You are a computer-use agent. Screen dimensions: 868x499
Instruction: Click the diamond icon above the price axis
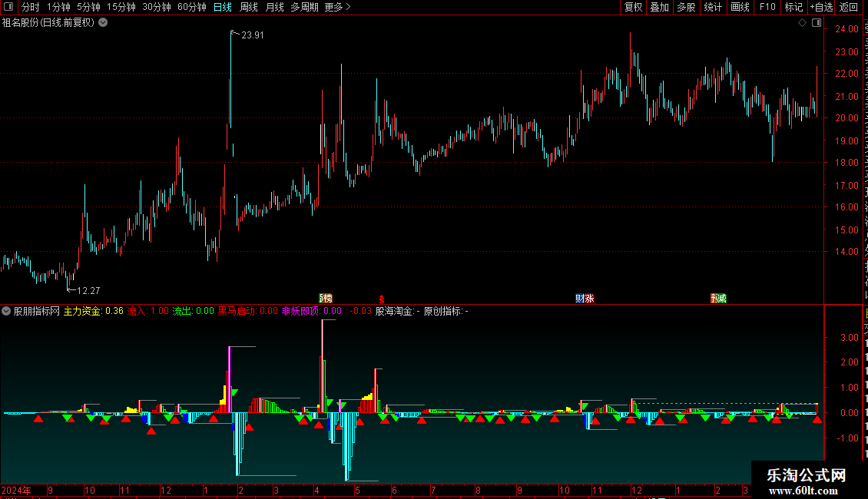(x=802, y=23)
